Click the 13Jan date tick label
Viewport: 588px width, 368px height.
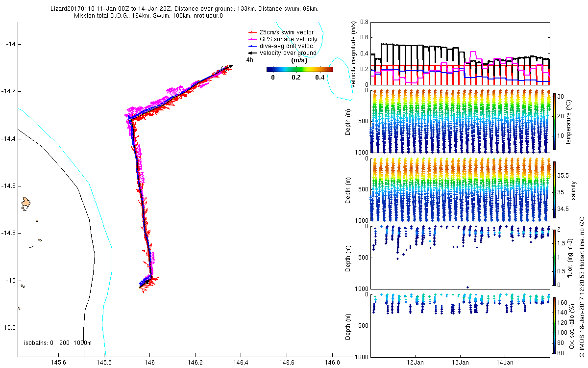460,363
